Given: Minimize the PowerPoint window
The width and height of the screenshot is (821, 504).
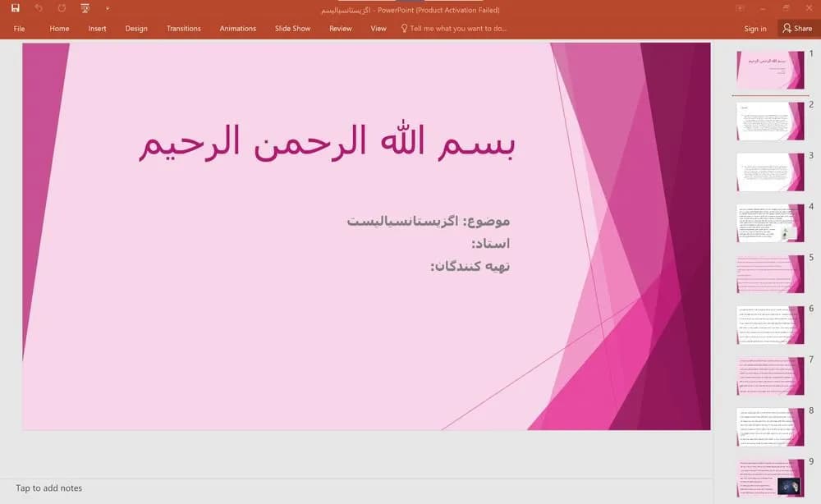Looking at the screenshot, I should pyautogui.click(x=763, y=8).
